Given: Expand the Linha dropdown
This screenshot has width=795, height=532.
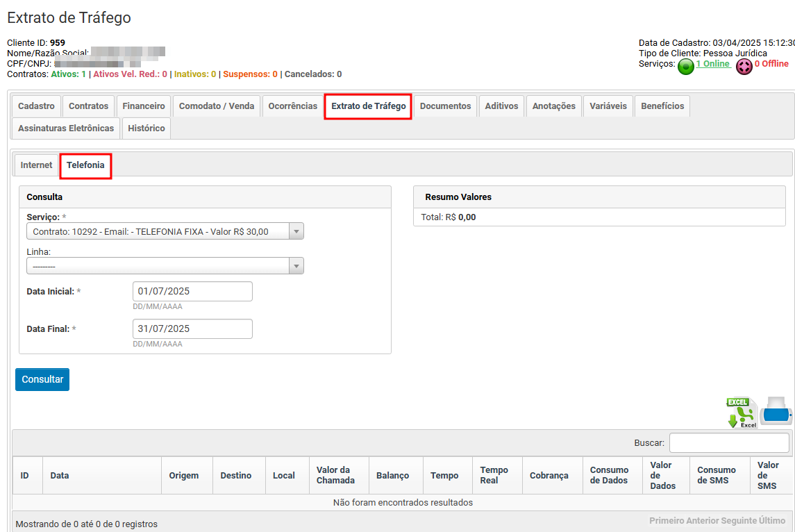Looking at the screenshot, I should (165, 266).
